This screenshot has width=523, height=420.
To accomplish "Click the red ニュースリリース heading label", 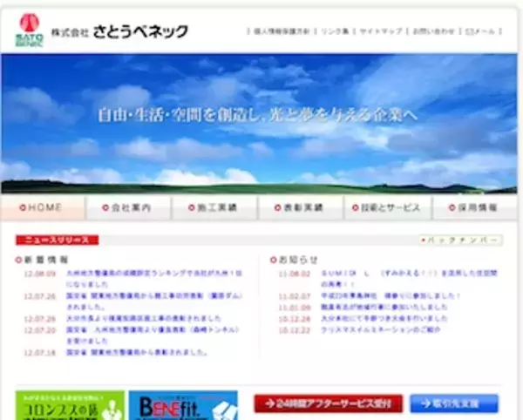I will tap(57, 240).
